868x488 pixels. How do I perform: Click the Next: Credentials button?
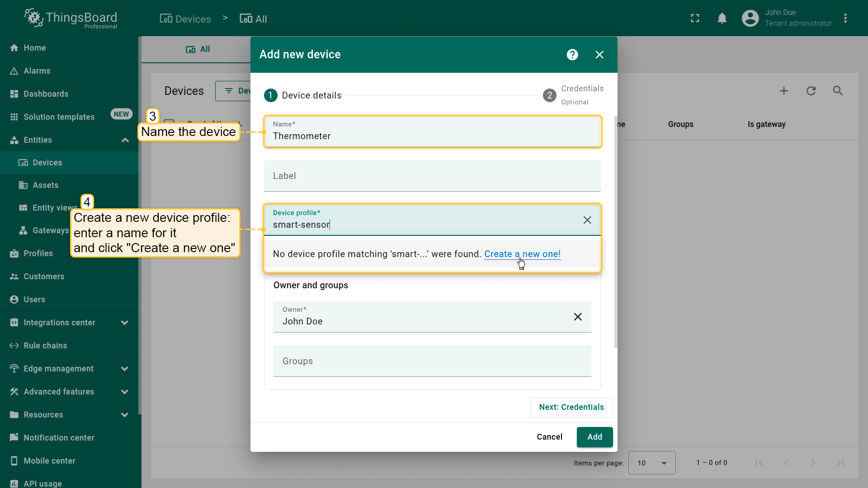pos(571,407)
